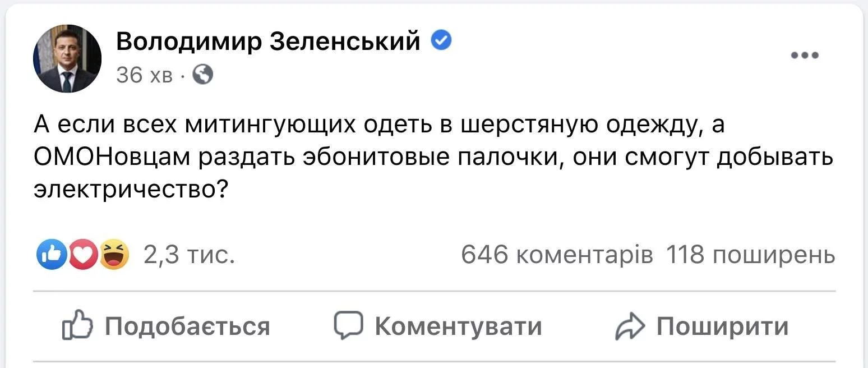Click the speech bubble comment icon

[x=348, y=326]
